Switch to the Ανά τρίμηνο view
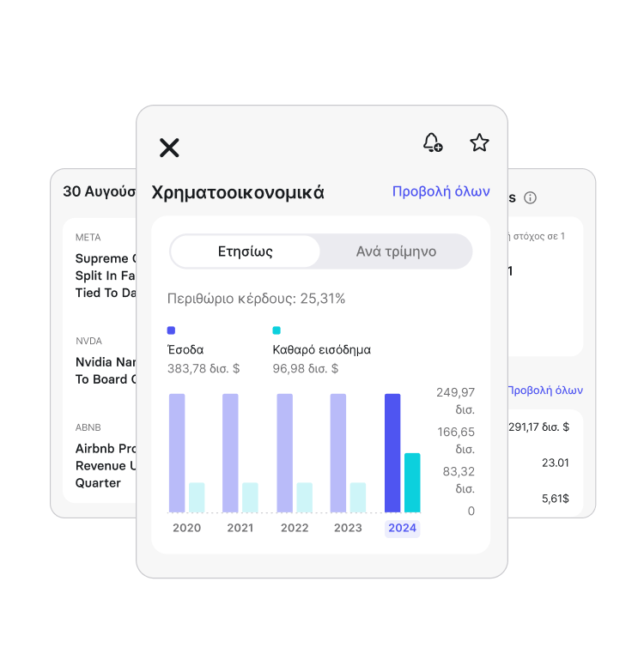This screenshot has height=666, width=644. [x=396, y=251]
